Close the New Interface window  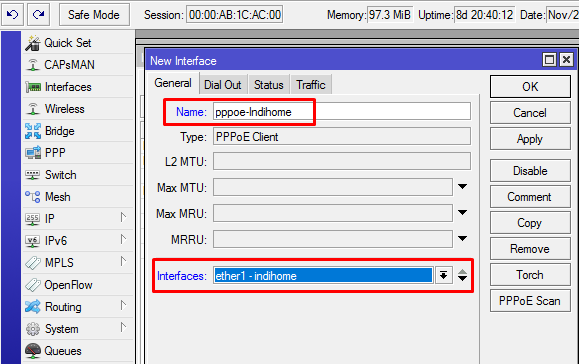566,60
